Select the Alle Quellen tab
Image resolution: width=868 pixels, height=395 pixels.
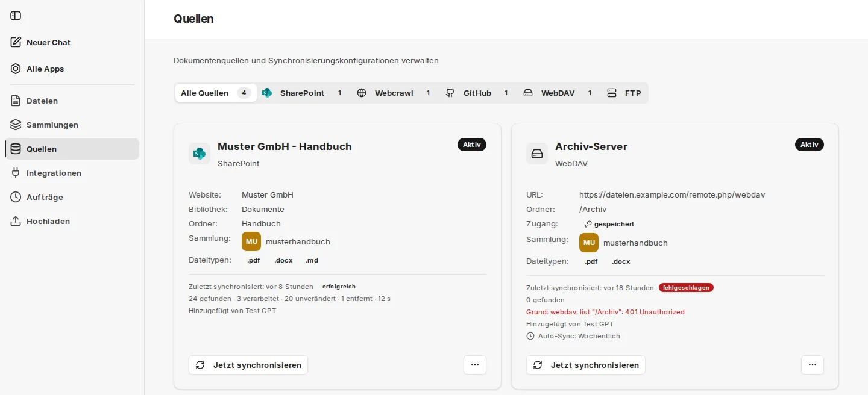click(x=216, y=93)
